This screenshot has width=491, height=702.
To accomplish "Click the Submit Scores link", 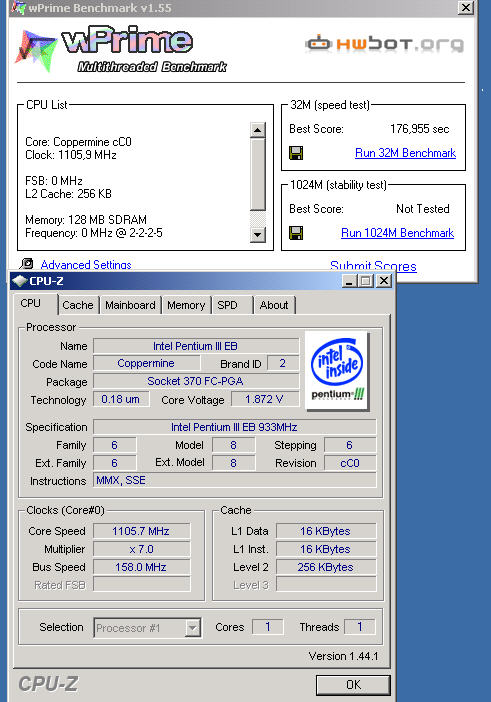I will pos(373,266).
